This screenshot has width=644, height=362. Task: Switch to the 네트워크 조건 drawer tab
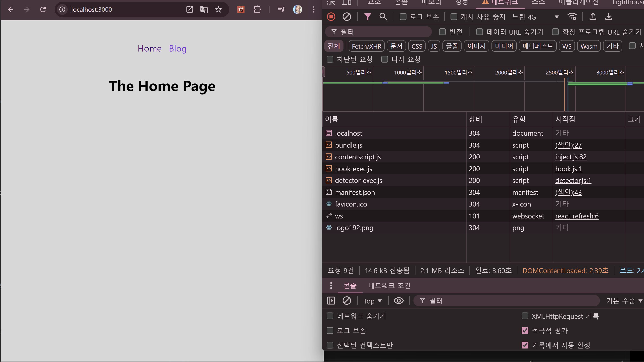coord(389,286)
